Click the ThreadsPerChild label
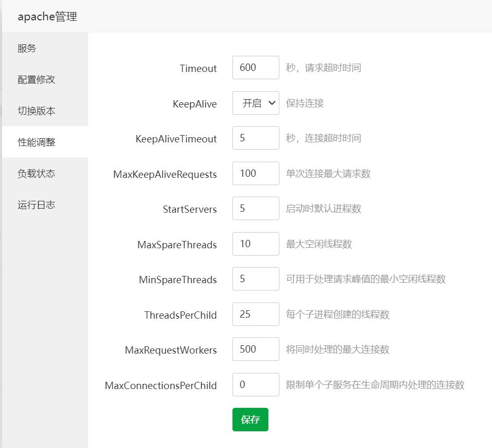Screen dimensions: 492x448 pyautogui.click(x=180, y=314)
